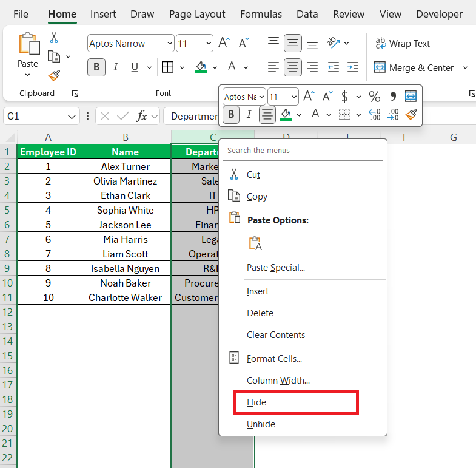Apply green fill color from mini toolbar
This screenshot has width=476, height=468.
coord(286,115)
